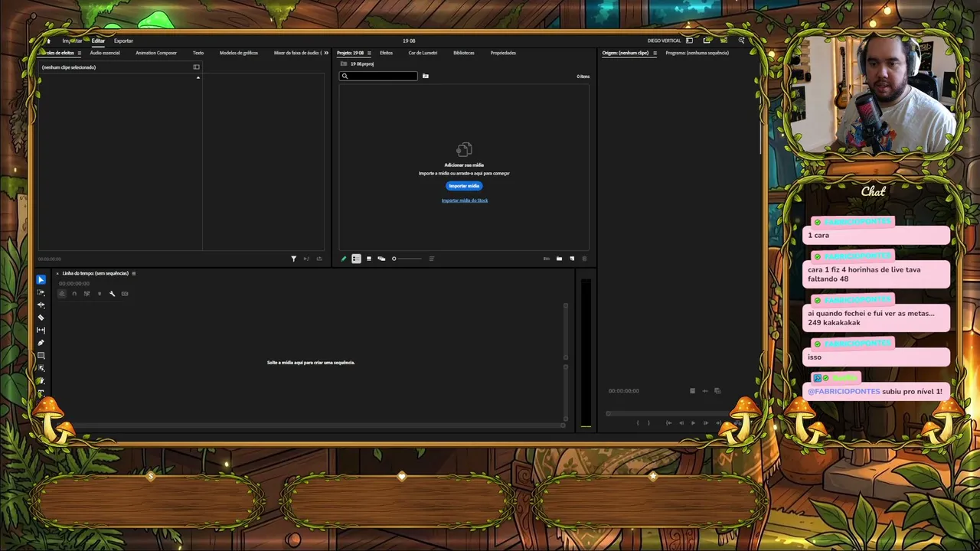Switch to Áudio essencial panel tab
This screenshot has height=551, width=980.
(x=105, y=53)
